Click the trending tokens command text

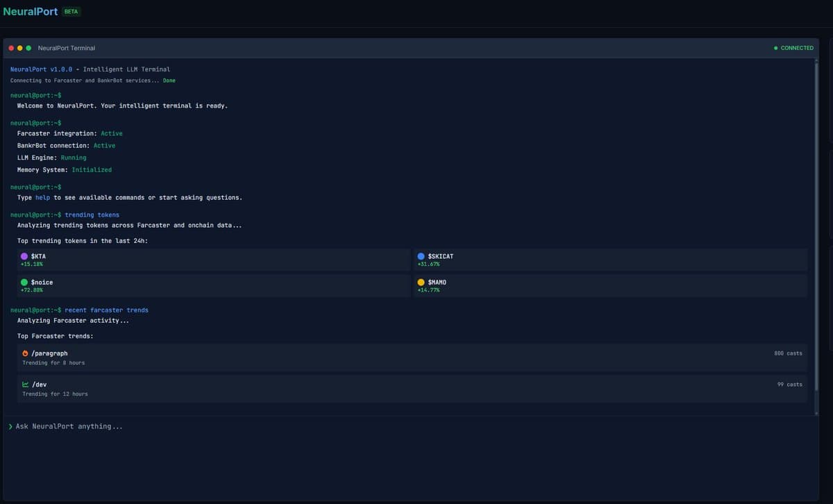(x=92, y=215)
